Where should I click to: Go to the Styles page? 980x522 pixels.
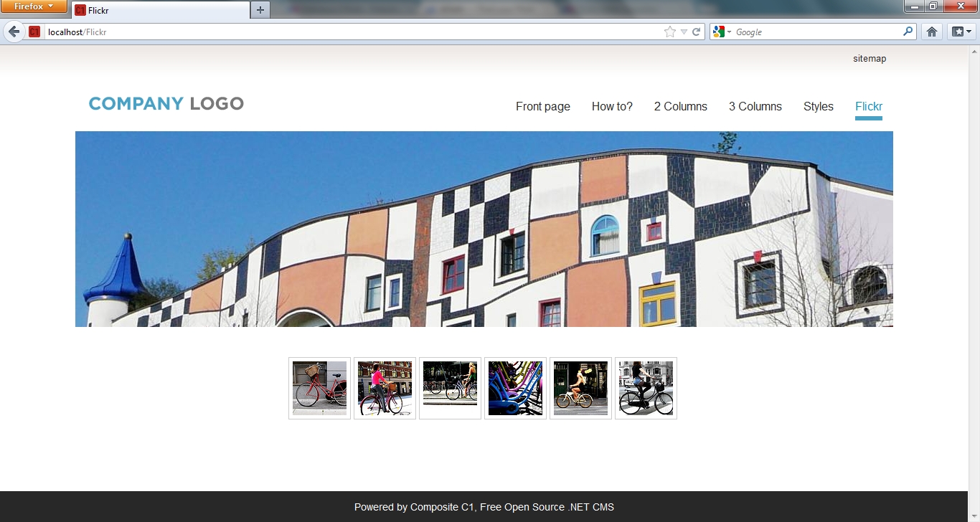[818, 107]
